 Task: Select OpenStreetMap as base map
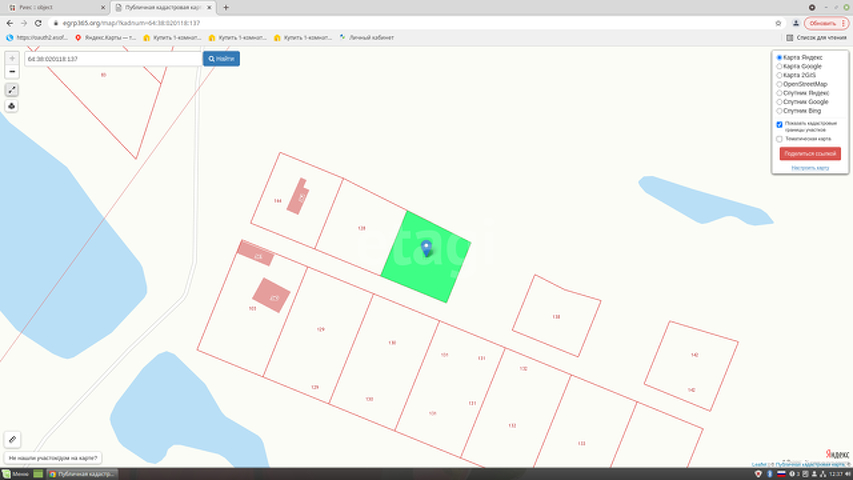click(780, 84)
